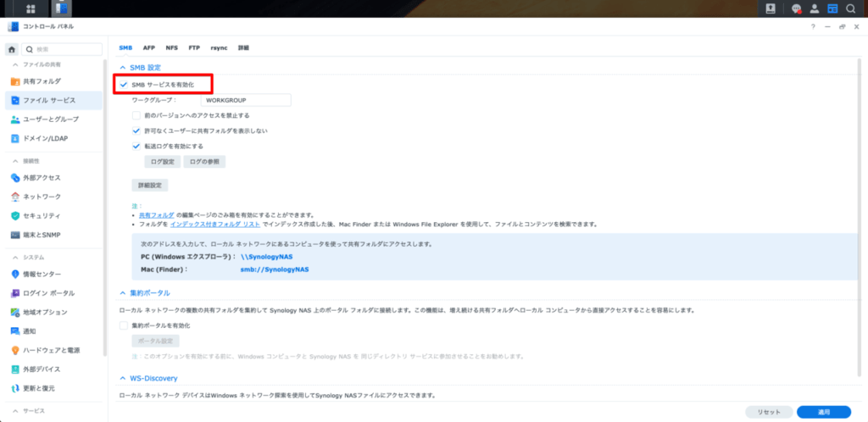Switch to the NFS tab
The height and width of the screenshot is (422, 868).
click(171, 48)
